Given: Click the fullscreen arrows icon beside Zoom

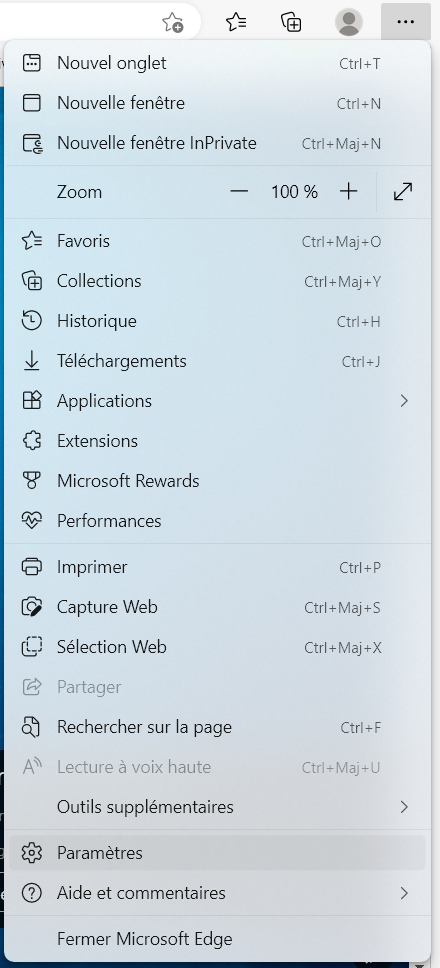Looking at the screenshot, I should [403, 192].
